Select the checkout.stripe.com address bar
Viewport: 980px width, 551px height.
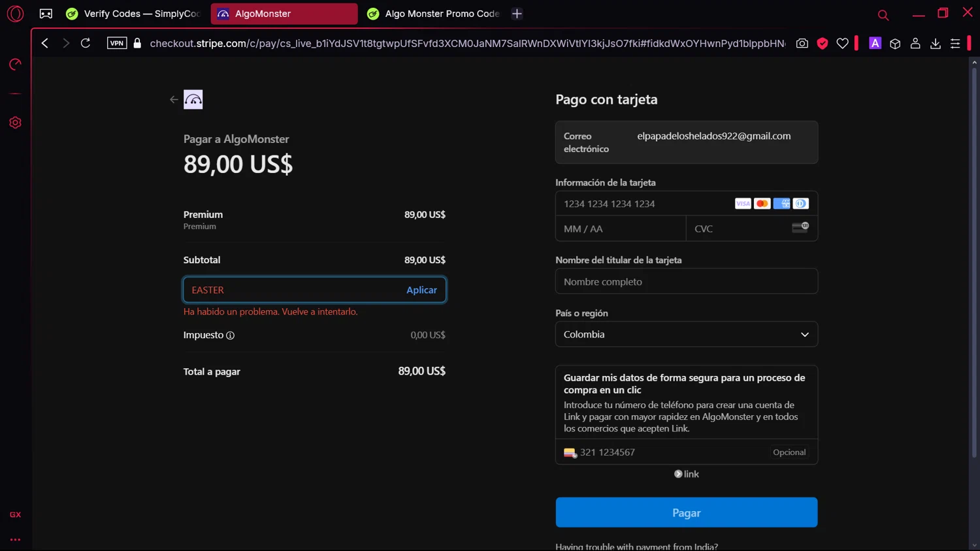(467, 43)
